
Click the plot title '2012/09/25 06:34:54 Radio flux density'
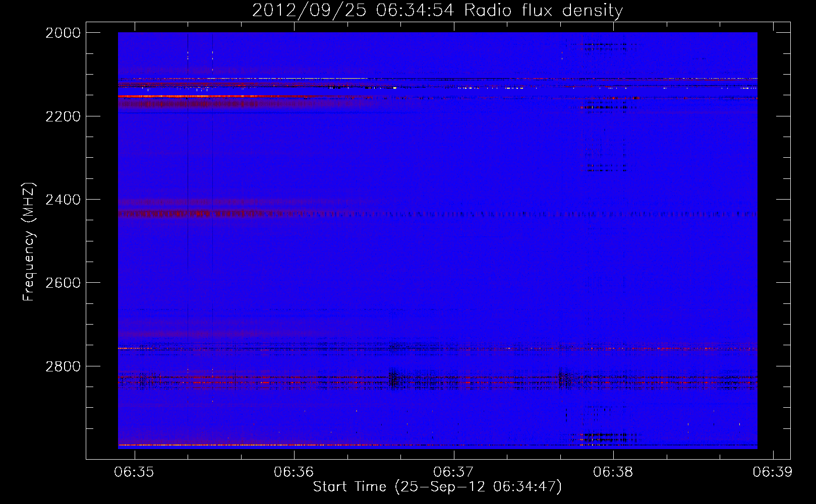[437, 10]
